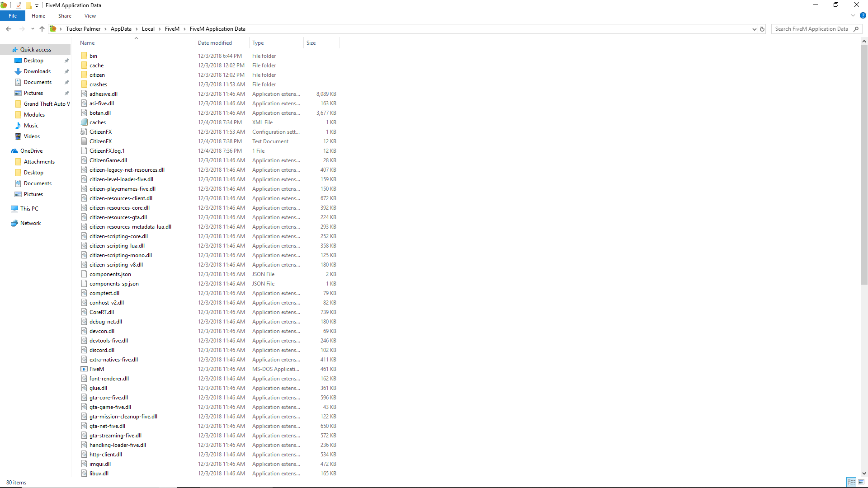Unpin Downloads from Quick access
The height and width of the screenshot is (488, 868).
pos(66,71)
